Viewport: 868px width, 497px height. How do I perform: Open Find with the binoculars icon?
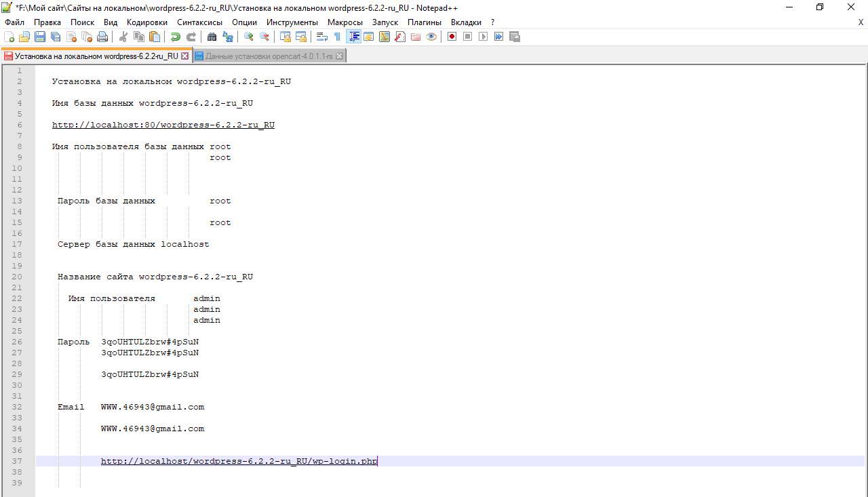pos(212,37)
